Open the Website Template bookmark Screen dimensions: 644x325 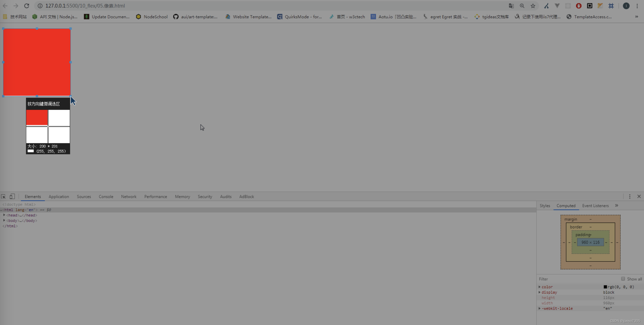248,17
